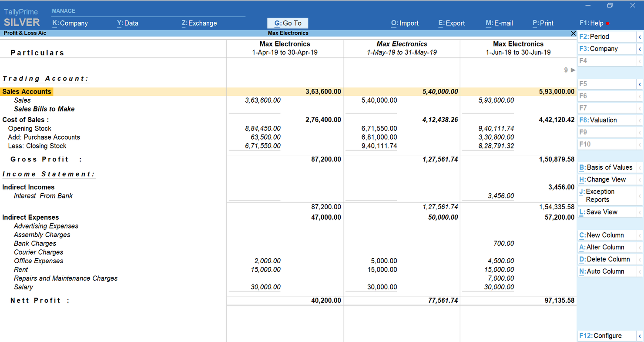Viewport: 644px width, 342px height.
Task: Open the Print options
Action: [543, 23]
